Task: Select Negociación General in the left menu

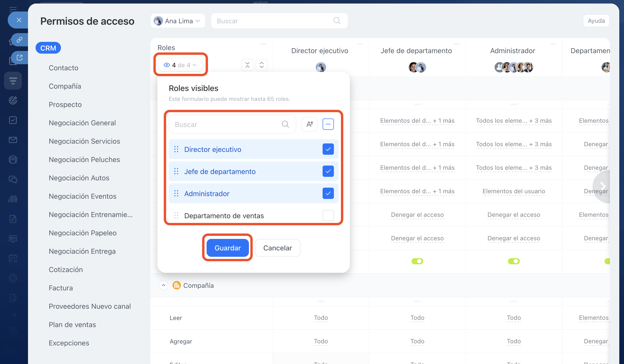Action: coord(82,123)
